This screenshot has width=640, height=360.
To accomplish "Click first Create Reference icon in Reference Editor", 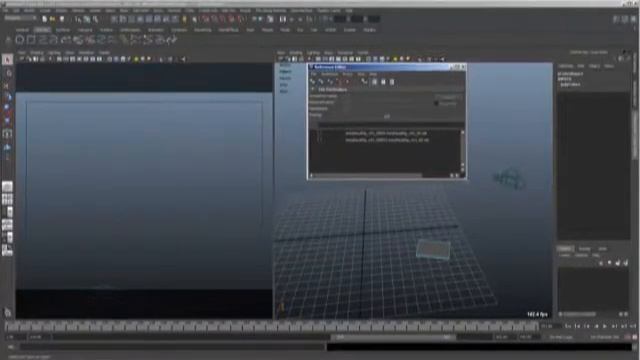I will [313, 82].
